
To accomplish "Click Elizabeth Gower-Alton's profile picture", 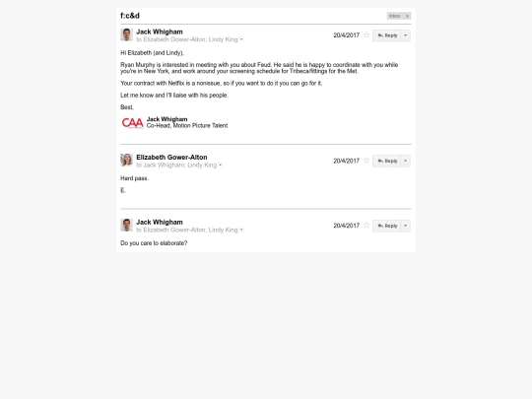I will (126, 161).
